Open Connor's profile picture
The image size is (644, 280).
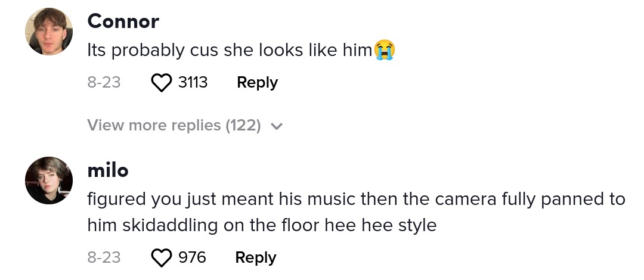click(x=49, y=32)
